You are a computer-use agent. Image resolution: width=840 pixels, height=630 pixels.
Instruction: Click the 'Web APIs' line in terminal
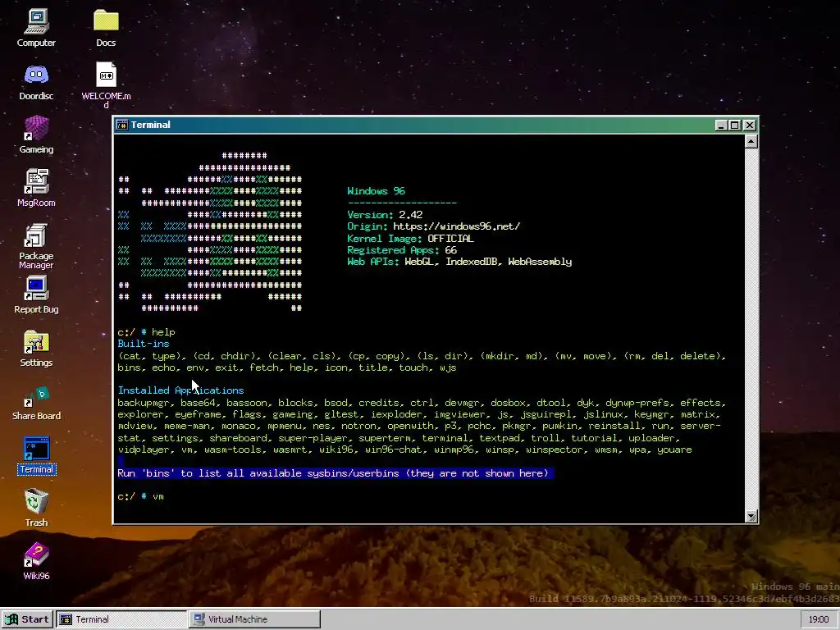(x=459, y=262)
